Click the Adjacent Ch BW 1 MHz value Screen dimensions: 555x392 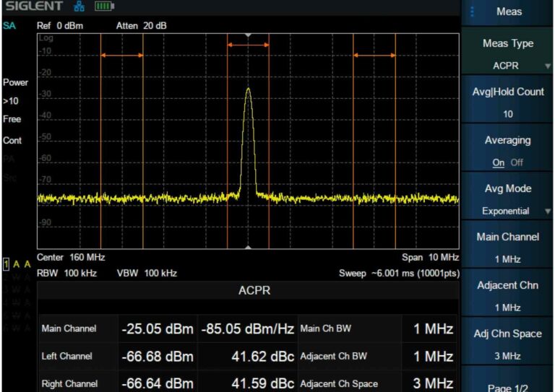pos(434,357)
